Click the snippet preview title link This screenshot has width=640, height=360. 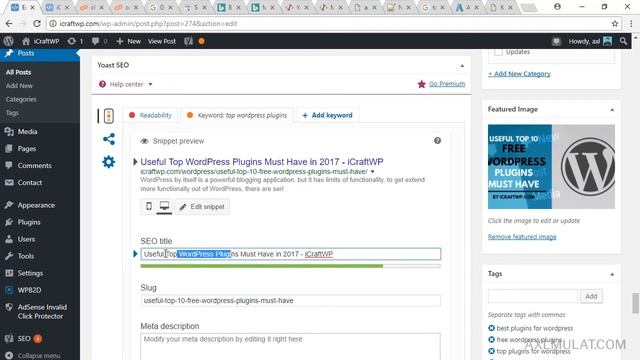(x=262, y=162)
